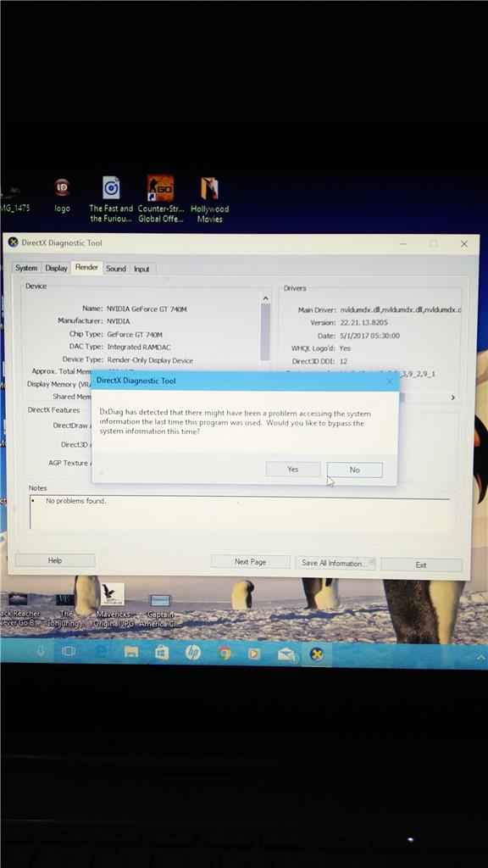Image resolution: width=488 pixels, height=868 pixels.
Task: Close the DirectX Diagnostic Tool main window
Action: click(463, 244)
